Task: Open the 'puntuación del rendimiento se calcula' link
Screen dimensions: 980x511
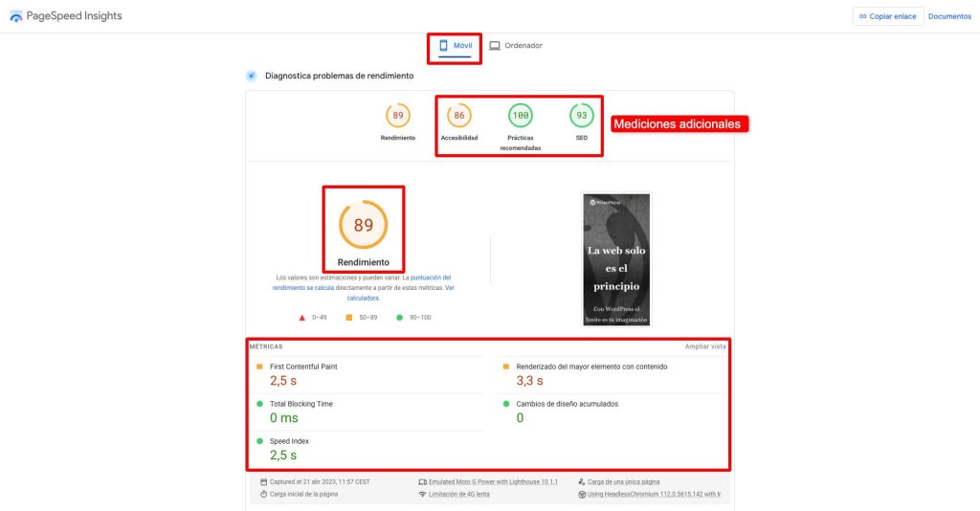Action: click(361, 282)
